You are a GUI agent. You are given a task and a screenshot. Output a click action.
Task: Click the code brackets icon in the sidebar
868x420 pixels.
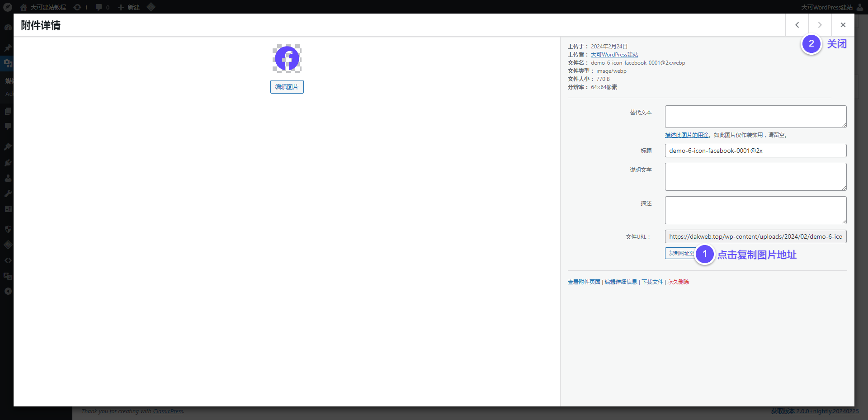pos(8,260)
